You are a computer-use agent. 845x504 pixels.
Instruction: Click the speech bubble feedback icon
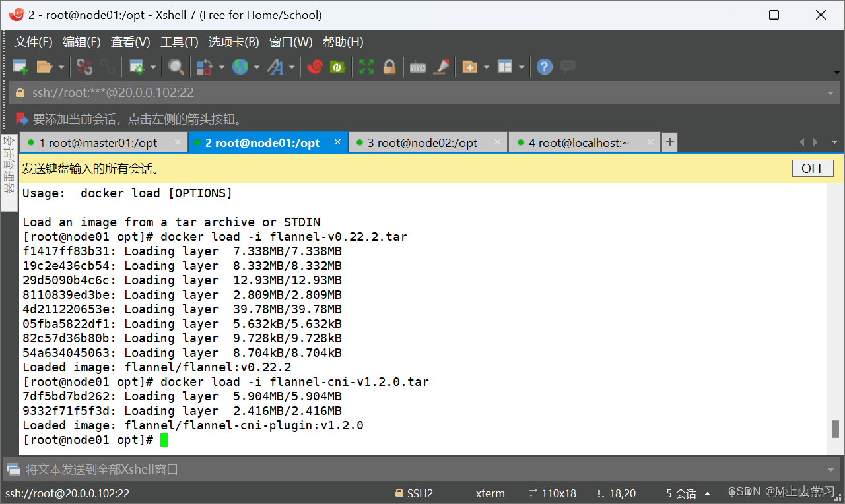pos(567,66)
